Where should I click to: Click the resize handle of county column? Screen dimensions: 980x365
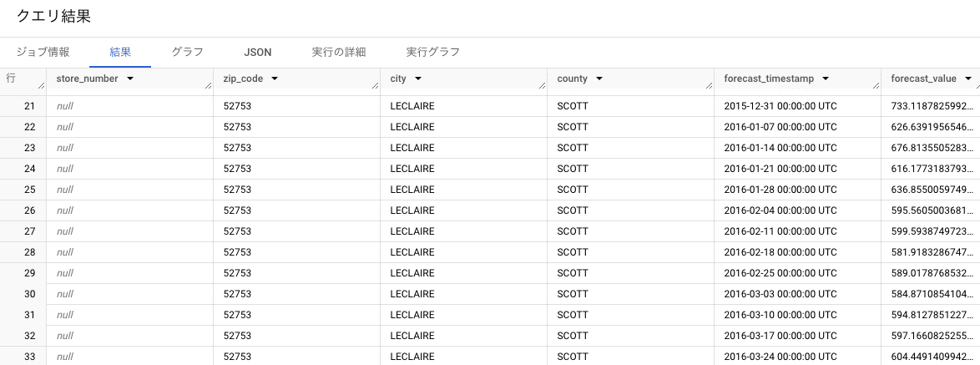click(710, 86)
